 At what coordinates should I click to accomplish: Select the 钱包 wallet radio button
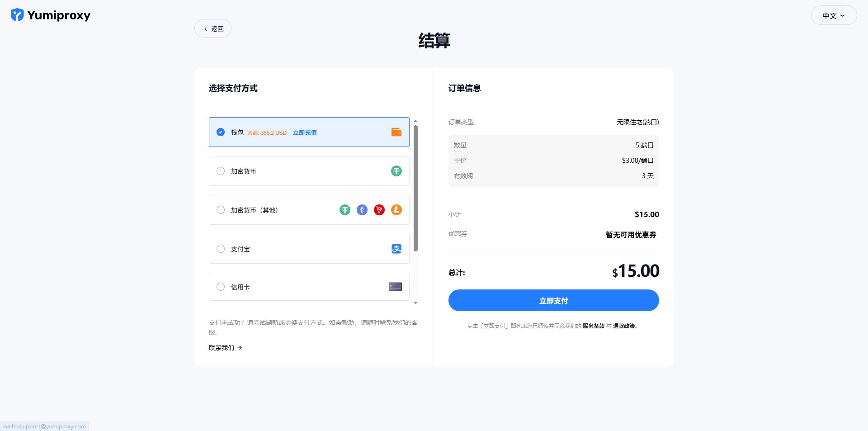pos(221,132)
